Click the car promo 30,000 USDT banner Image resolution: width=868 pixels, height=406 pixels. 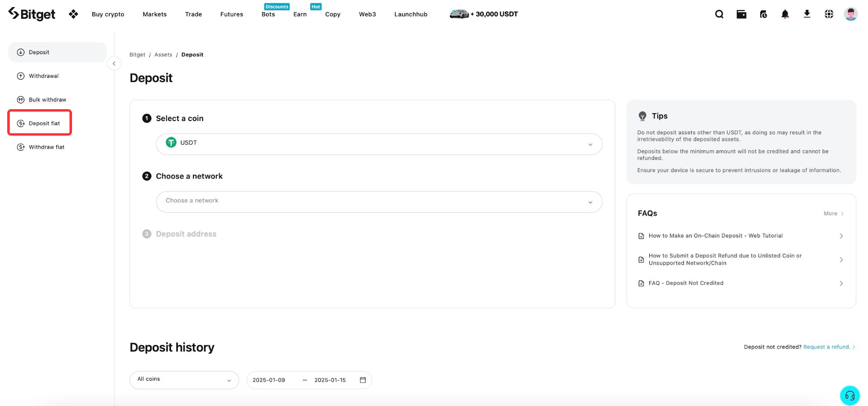coord(484,14)
